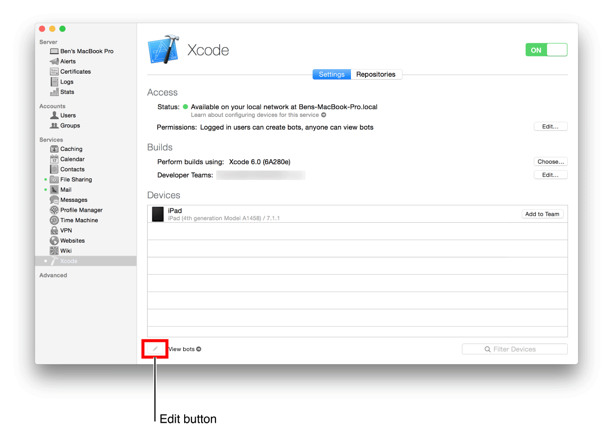Turn off the Xcode service ON switch
Viewport: 613px width, 435px height.
(x=546, y=50)
